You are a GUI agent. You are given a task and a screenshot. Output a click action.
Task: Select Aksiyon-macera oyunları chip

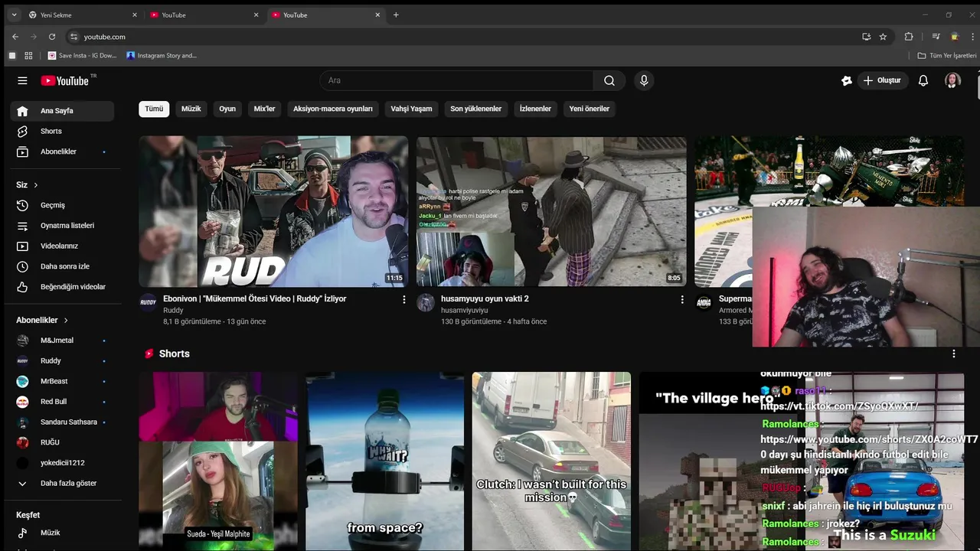coord(333,109)
